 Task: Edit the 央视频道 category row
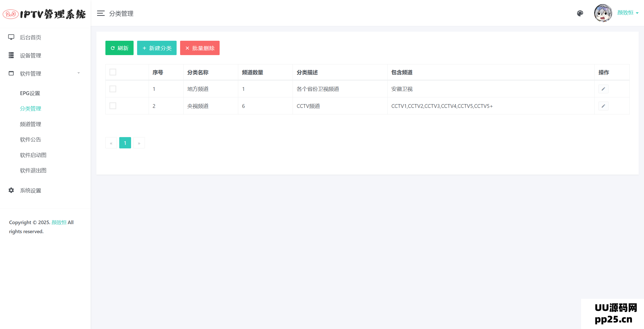(603, 106)
